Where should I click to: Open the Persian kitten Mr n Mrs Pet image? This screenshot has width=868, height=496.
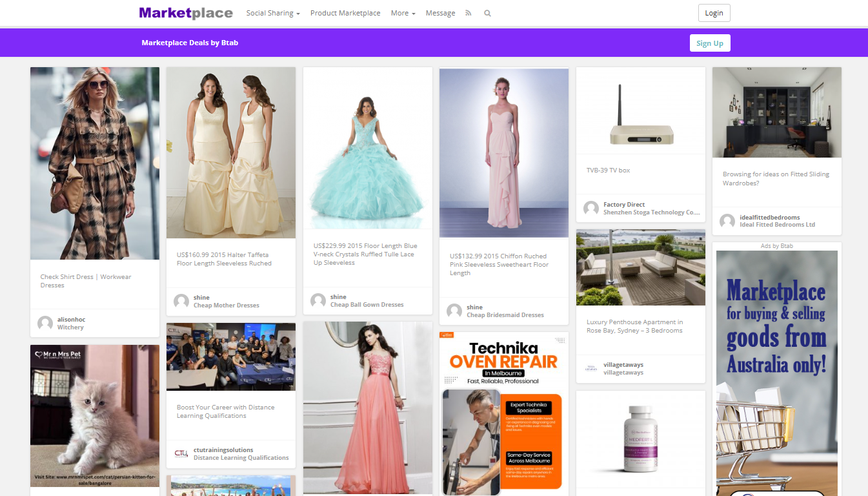[95, 415]
